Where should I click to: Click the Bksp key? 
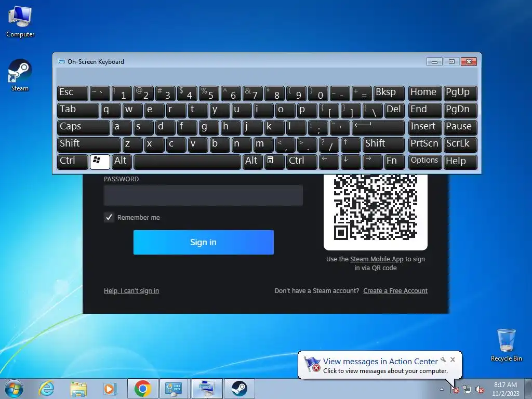pos(389,94)
